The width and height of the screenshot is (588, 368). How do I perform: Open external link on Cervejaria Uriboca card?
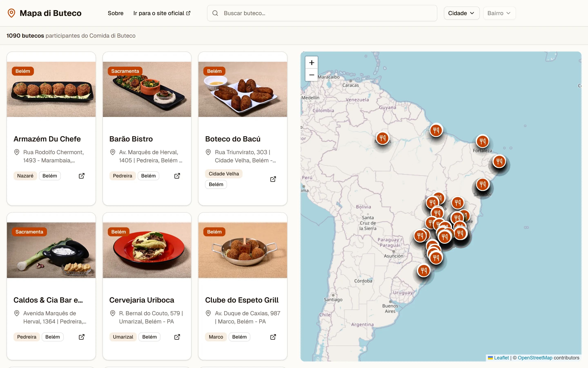click(177, 337)
